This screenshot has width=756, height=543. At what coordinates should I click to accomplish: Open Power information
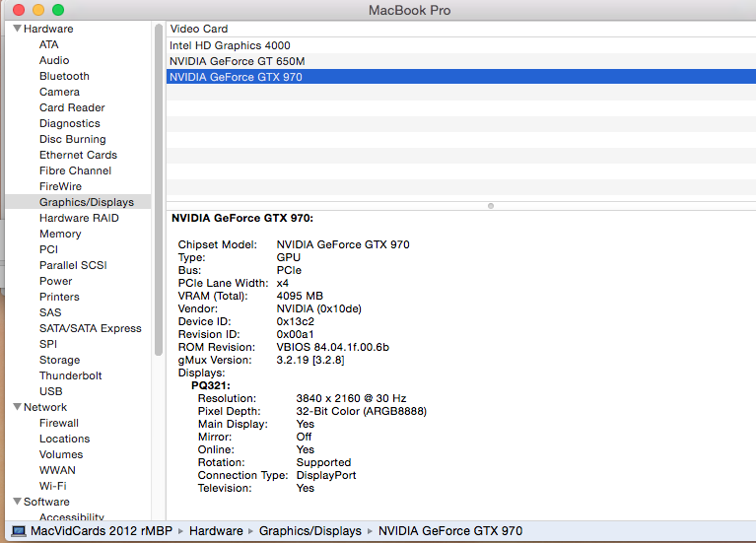pos(55,281)
